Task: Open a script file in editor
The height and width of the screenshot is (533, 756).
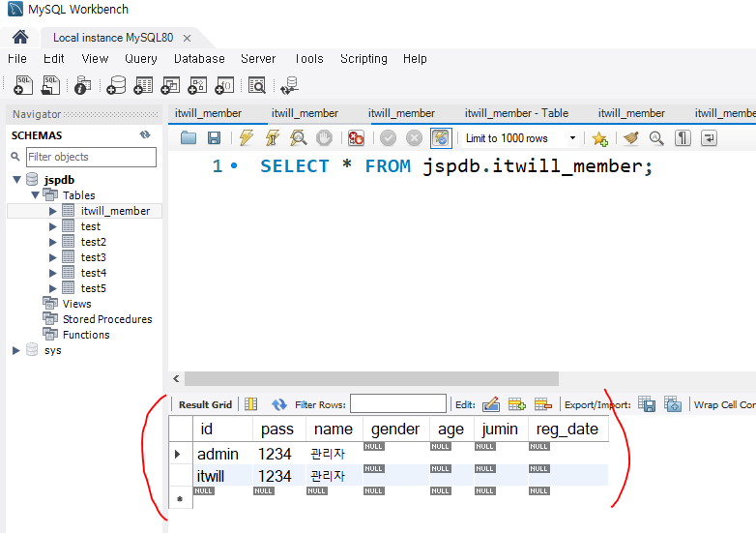Action: pos(189,138)
